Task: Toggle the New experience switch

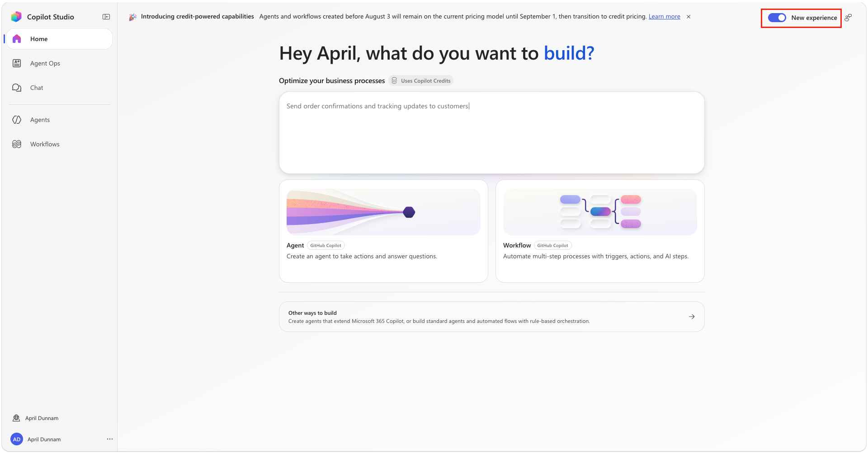Action: tap(777, 18)
